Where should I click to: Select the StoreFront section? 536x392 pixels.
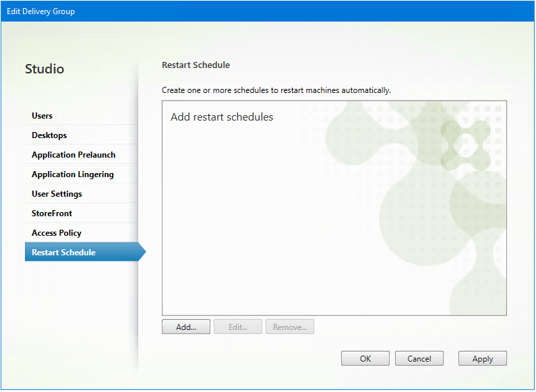click(52, 214)
